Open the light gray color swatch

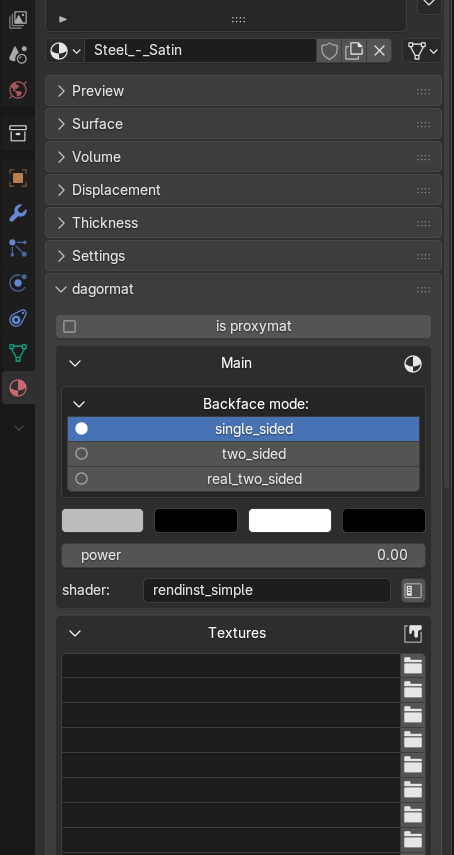pos(102,520)
